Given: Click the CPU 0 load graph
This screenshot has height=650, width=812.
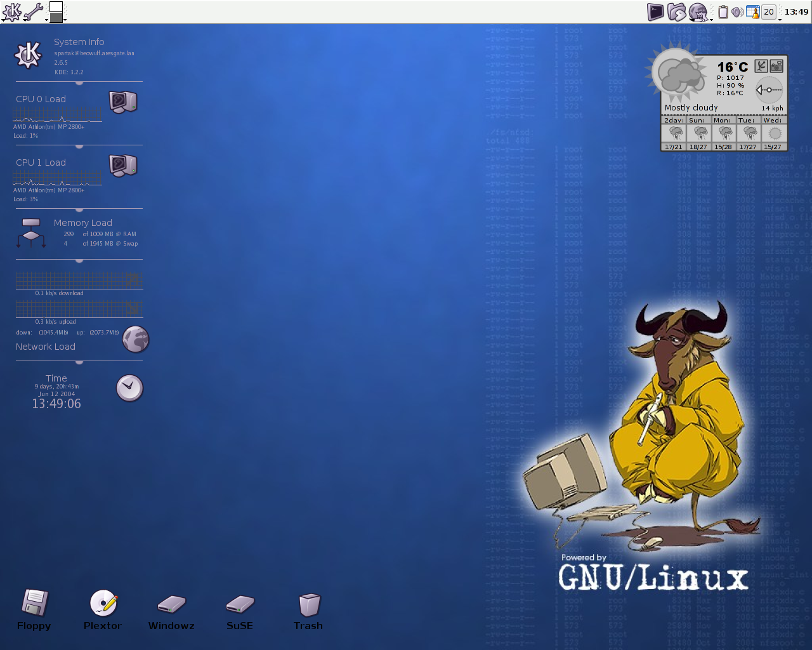Looking at the screenshot, I should [58, 114].
